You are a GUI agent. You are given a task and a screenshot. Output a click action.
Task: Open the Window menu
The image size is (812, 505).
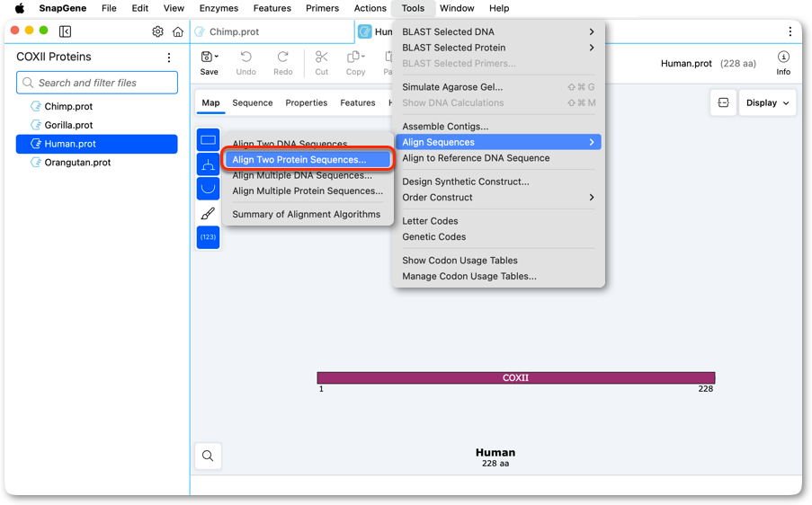point(457,8)
